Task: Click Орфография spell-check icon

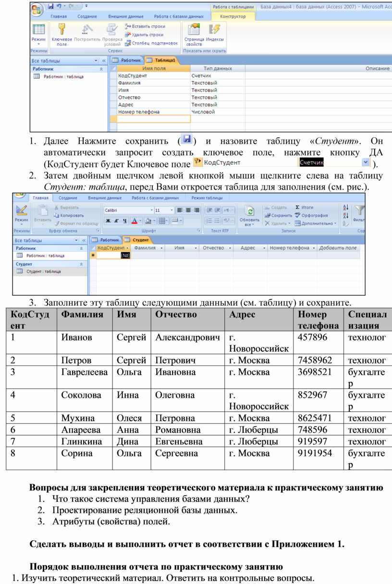Action: (298, 215)
